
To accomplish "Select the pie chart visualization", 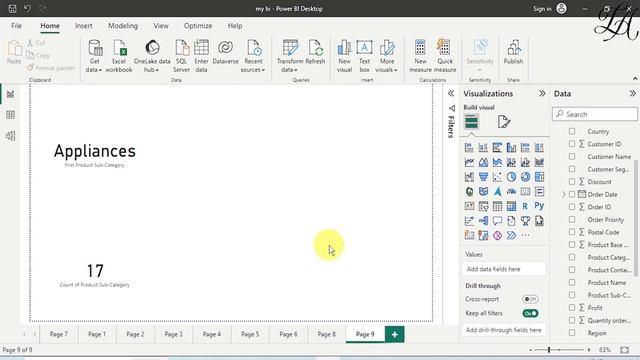I will (511, 177).
